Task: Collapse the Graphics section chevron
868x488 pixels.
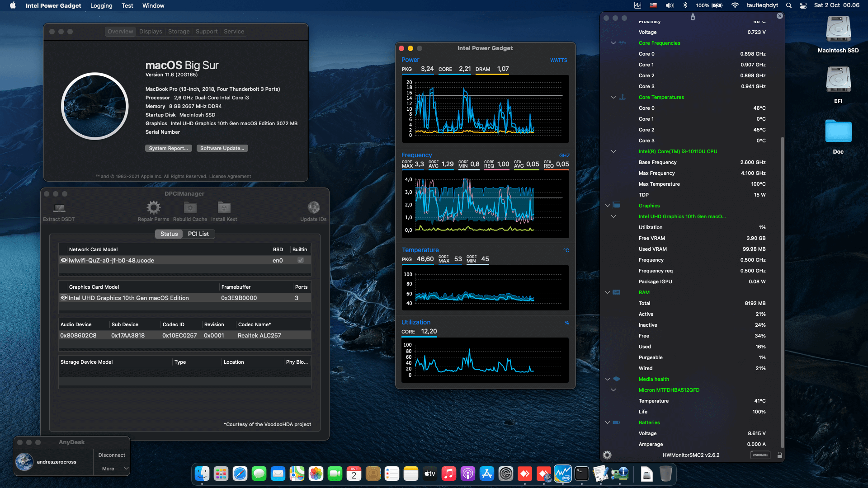Action: 608,206
